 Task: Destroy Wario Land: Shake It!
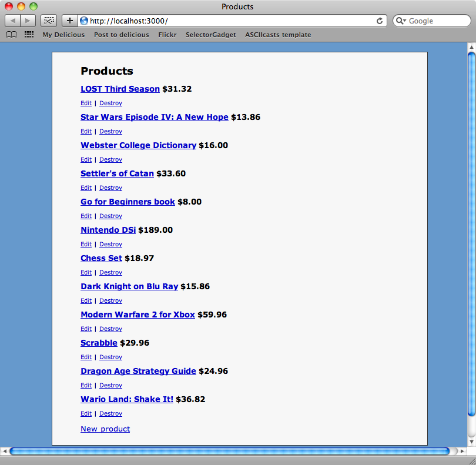click(x=111, y=414)
